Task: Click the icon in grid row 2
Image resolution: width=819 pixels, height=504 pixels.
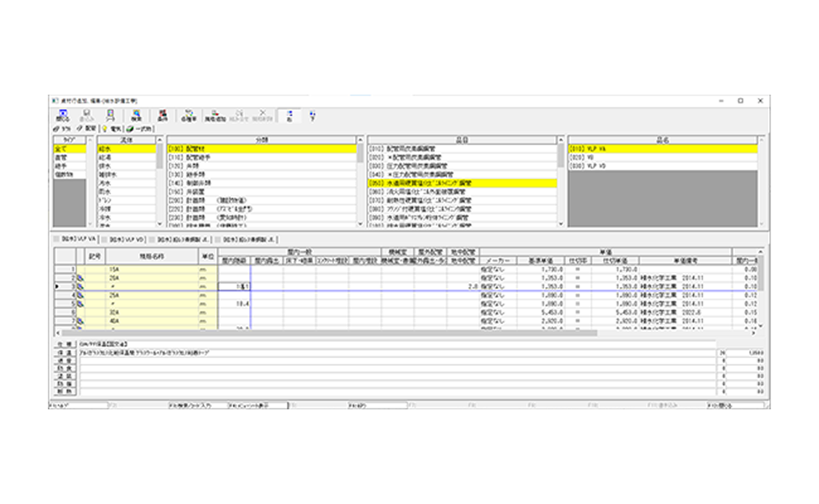Action: (x=82, y=277)
